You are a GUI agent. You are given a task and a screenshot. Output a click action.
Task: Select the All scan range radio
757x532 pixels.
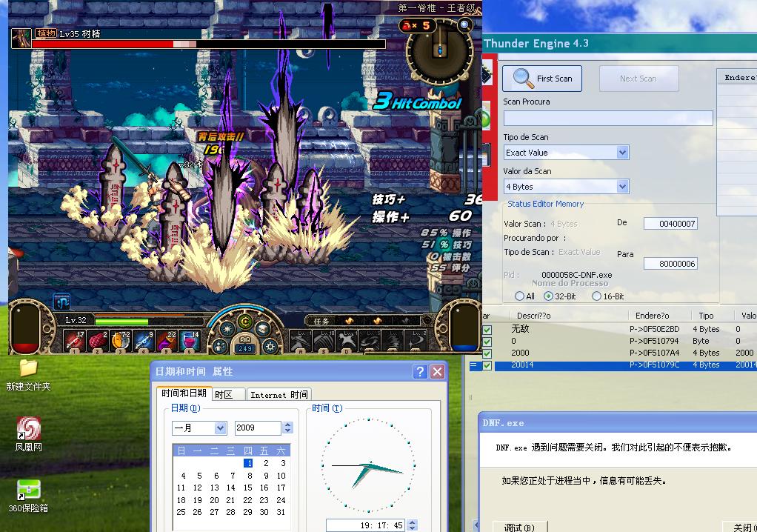pos(519,296)
